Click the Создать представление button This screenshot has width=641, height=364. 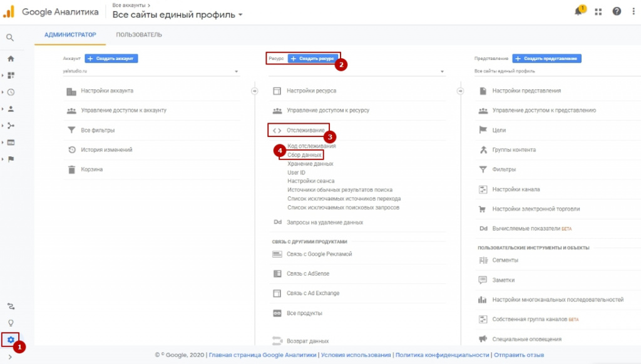pos(546,58)
